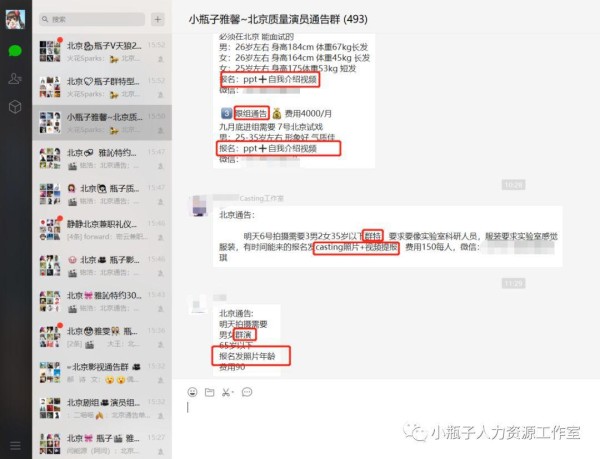Open the Favorites cube icon

click(x=15, y=107)
